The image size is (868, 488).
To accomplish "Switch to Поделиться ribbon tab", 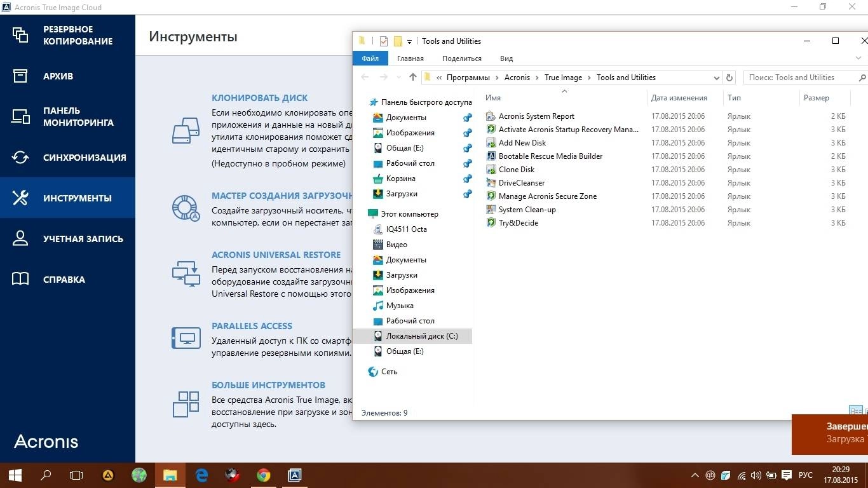I will [x=462, y=58].
